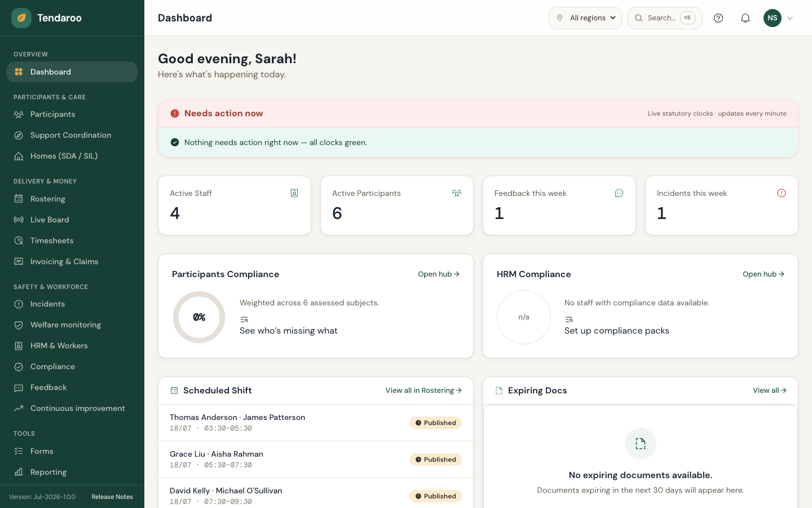The width and height of the screenshot is (812, 508).
Task: Click the Compliance badge icon in sidebar
Action: 19,366
